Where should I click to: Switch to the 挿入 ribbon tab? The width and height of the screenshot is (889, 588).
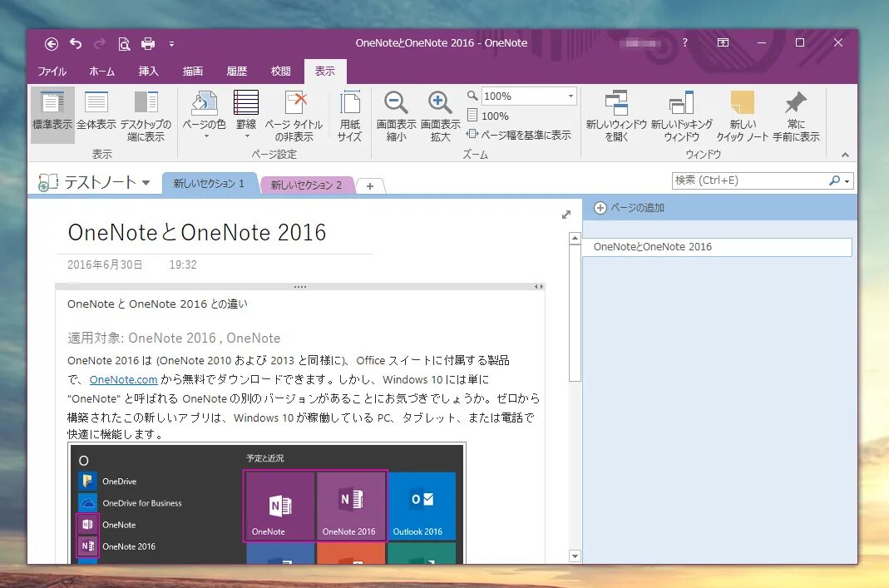coord(149,71)
